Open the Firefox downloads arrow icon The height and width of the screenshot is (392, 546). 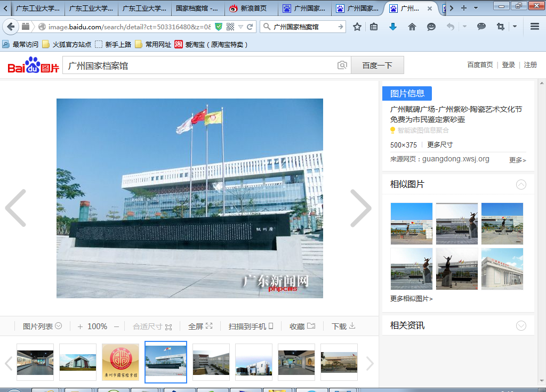pos(393,27)
